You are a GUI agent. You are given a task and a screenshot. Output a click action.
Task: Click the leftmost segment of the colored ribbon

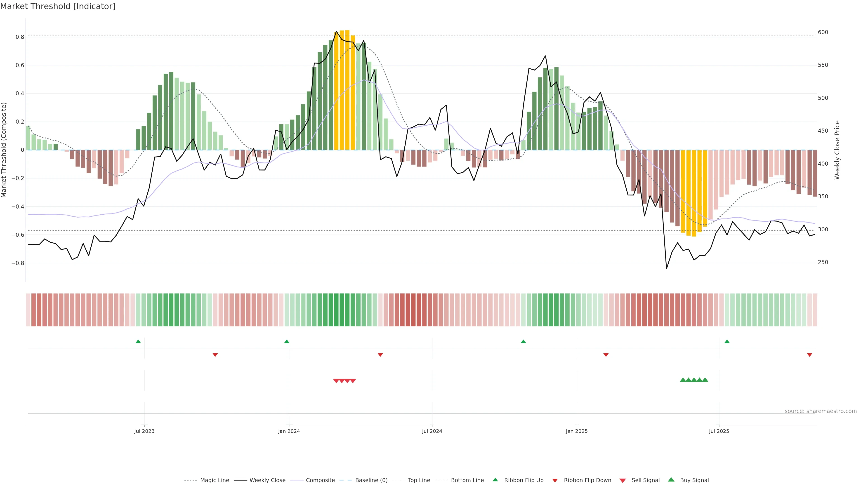(x=28, y=310)
